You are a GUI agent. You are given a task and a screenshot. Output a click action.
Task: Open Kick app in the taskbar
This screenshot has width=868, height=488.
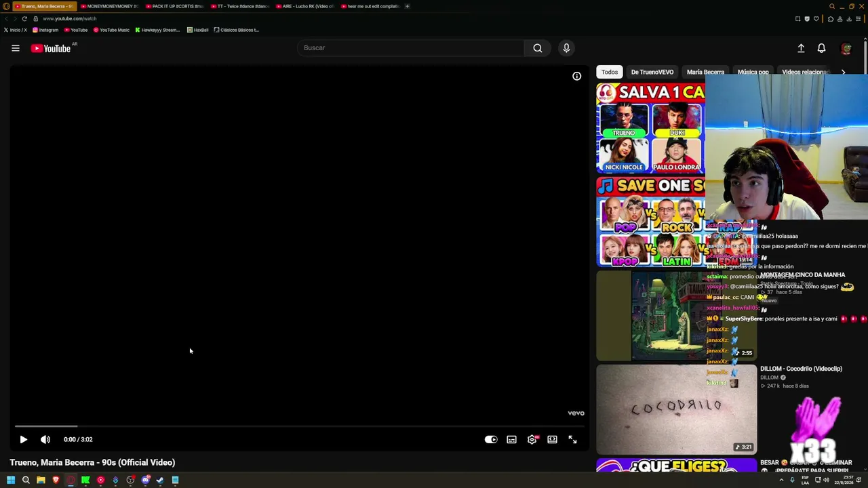85,480
